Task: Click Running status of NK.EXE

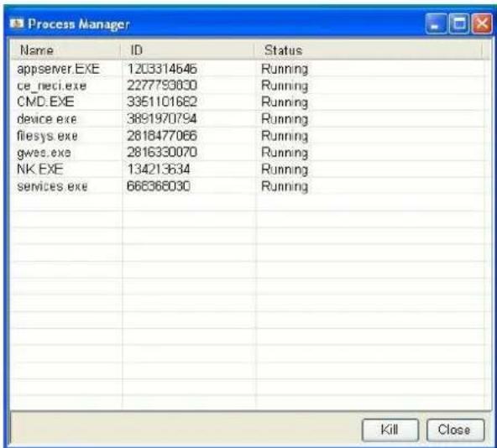Action: [x=285, y=169]
